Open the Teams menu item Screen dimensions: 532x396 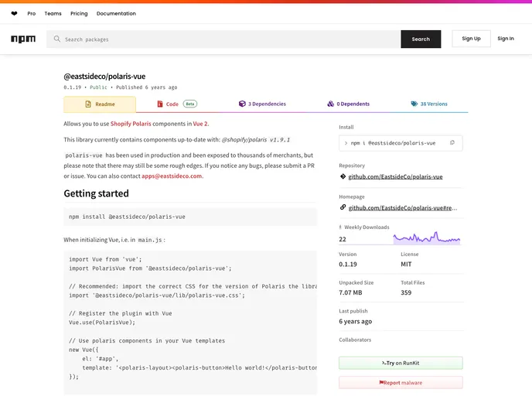click(53, 14)
